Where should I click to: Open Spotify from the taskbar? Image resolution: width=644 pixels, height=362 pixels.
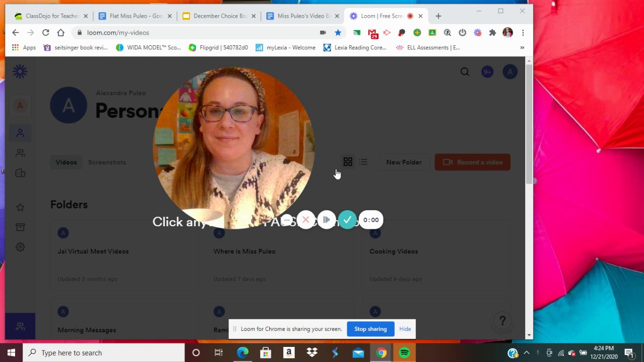[x=404, y=353]
